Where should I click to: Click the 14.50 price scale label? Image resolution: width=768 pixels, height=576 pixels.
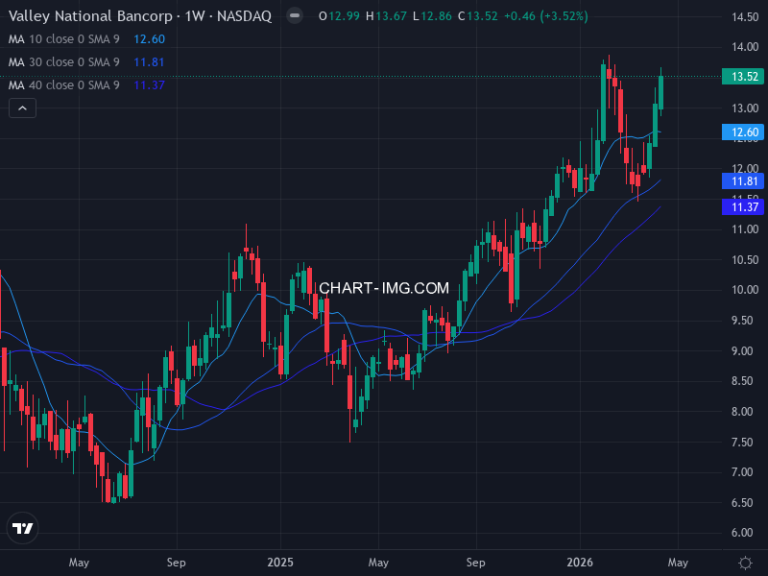(x=745, y=17)
